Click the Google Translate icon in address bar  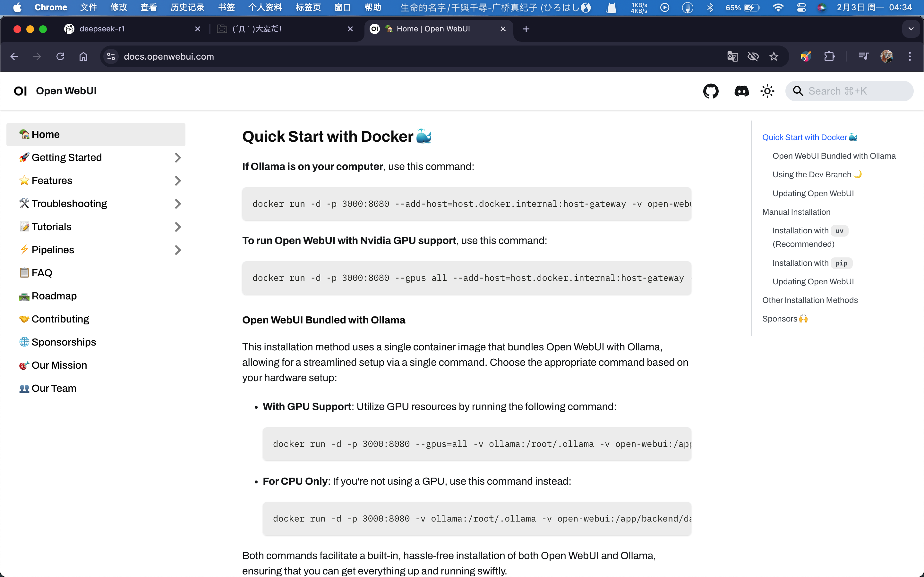coord(732,56)
